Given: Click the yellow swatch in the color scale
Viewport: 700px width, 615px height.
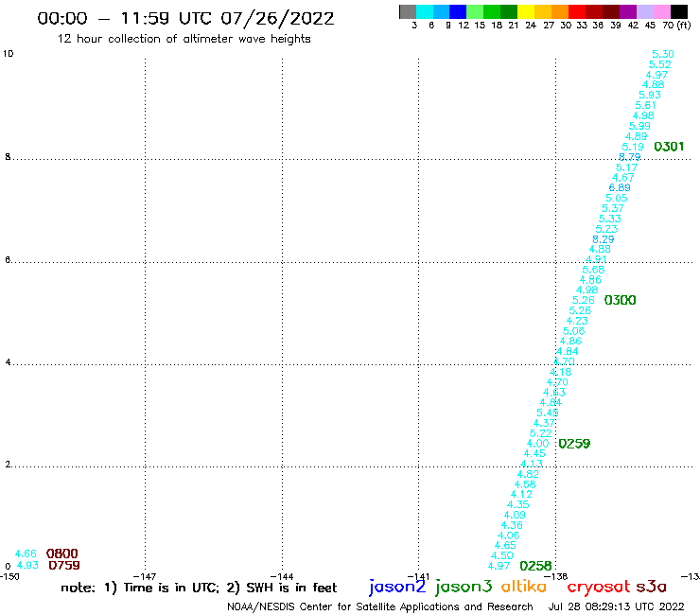Looking at the screenshot, I should 526,11.
